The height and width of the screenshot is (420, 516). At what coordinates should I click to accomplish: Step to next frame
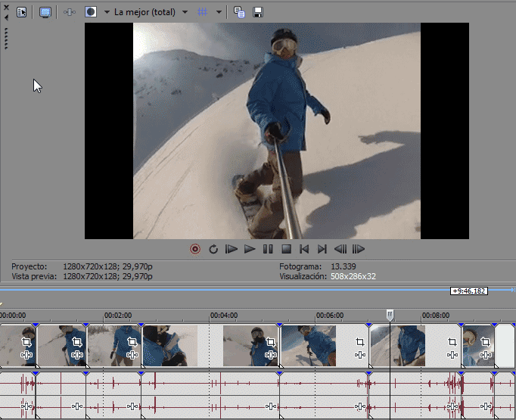[x=359, y=249]
